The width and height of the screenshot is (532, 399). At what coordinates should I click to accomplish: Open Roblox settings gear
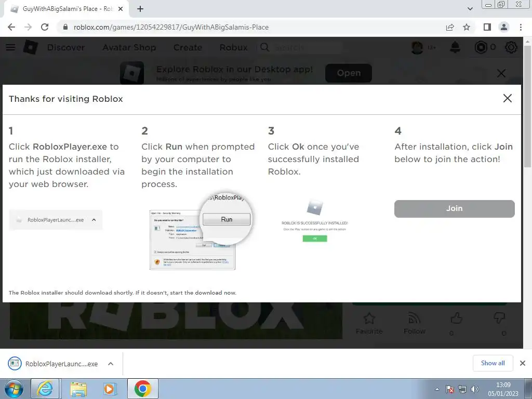pyautogui.click(x=511, y=47)
